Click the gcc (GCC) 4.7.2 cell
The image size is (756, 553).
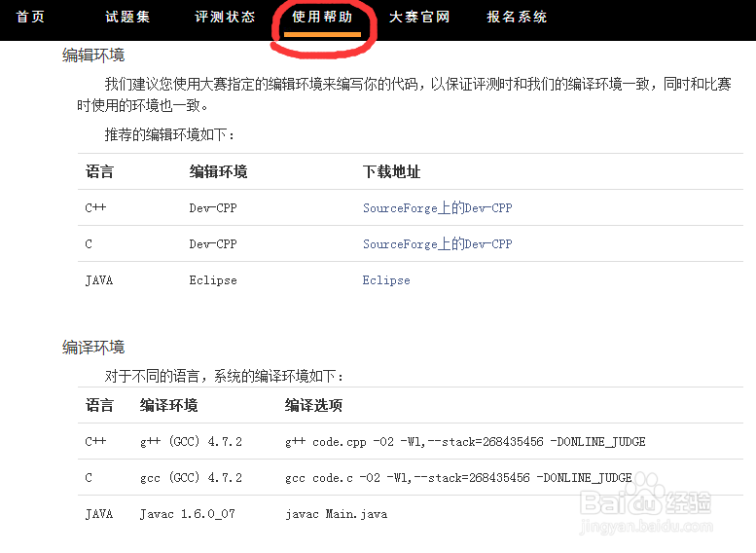click(191, 478)
